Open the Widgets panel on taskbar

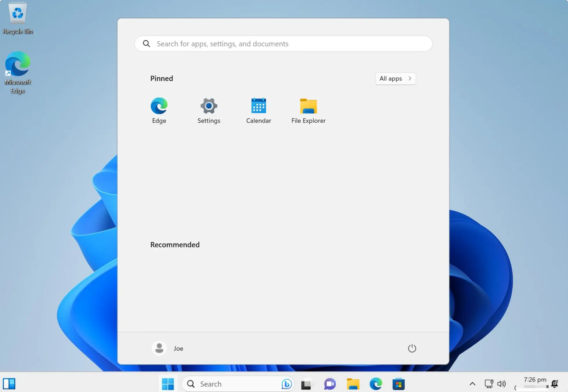9,384
